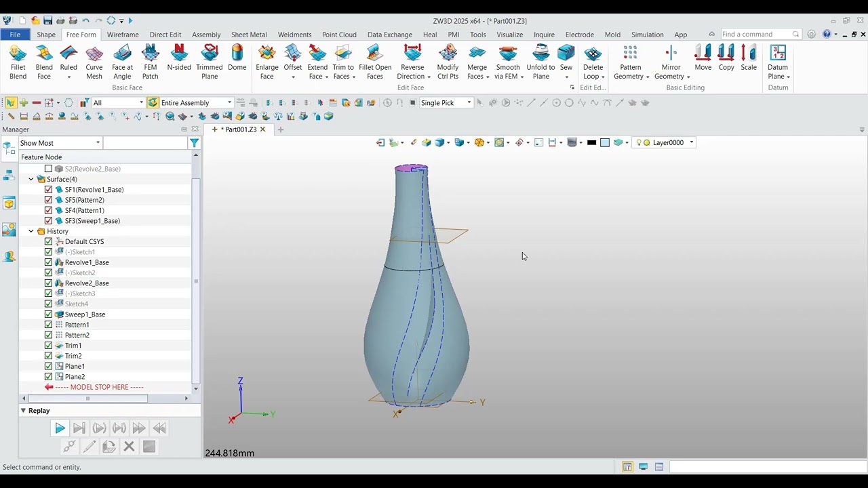Switch to the Shape ribbon tab
This screenshot has width=868, height=488.
(x=46, y=35)
